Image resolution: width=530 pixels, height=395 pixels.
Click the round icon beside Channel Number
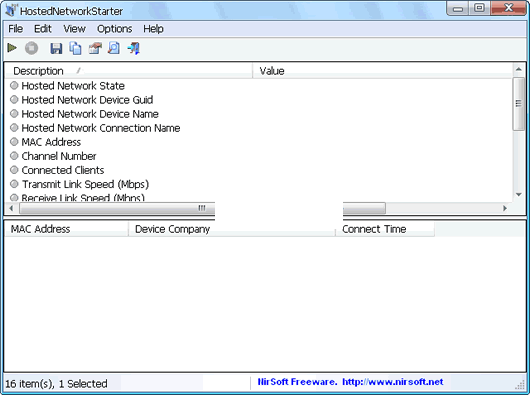[14, 156]
